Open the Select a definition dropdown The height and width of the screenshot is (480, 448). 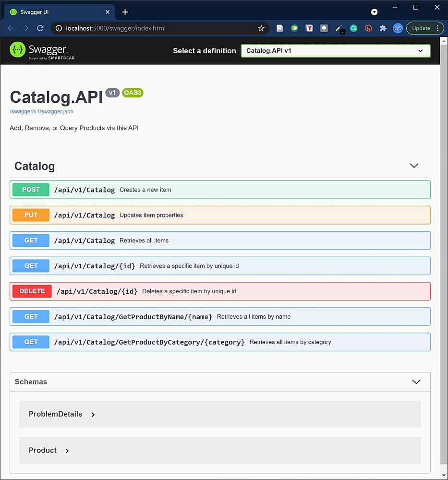pyautogui.click(x=335, y=51)
